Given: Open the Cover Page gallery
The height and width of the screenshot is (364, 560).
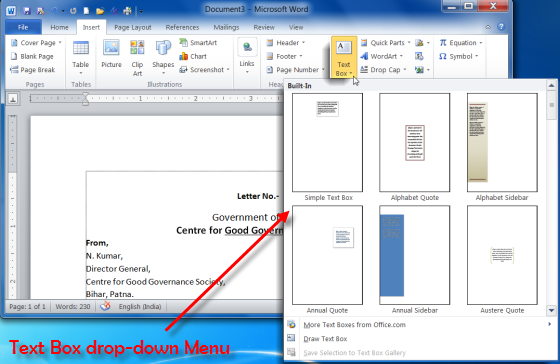Looking at the screenshot, I should pos(36,43).
